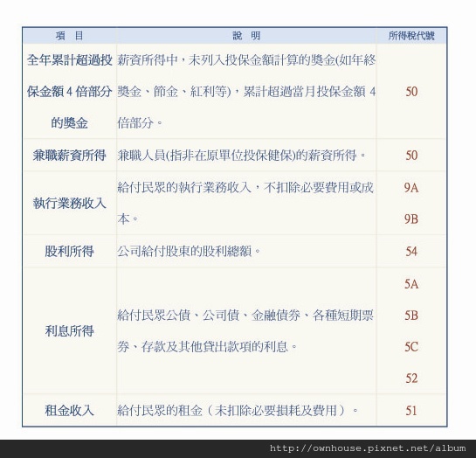Click the code 54 for 股利所得
The width and height of the screenshot is (476, 458).
pyautogui.click(x=411, y=251)
